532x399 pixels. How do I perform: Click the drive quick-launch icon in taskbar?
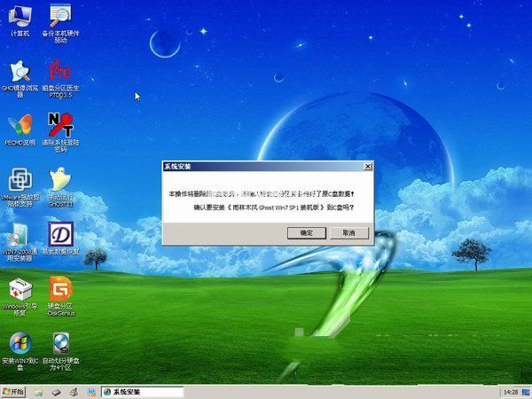pos(57,393)
